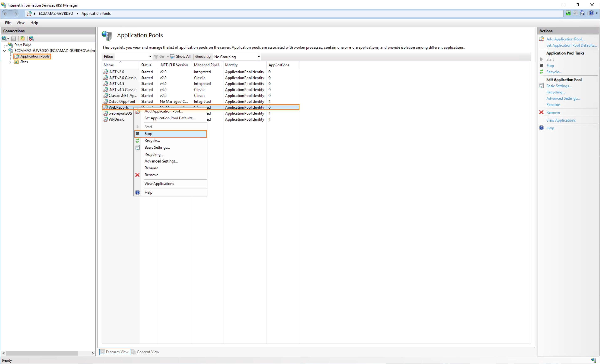The height and width of the screenshot is (364, 600).
Task: Click the address bar arrow before EC2AMAZ-G3VBD3O
Action: coord(35,14)
